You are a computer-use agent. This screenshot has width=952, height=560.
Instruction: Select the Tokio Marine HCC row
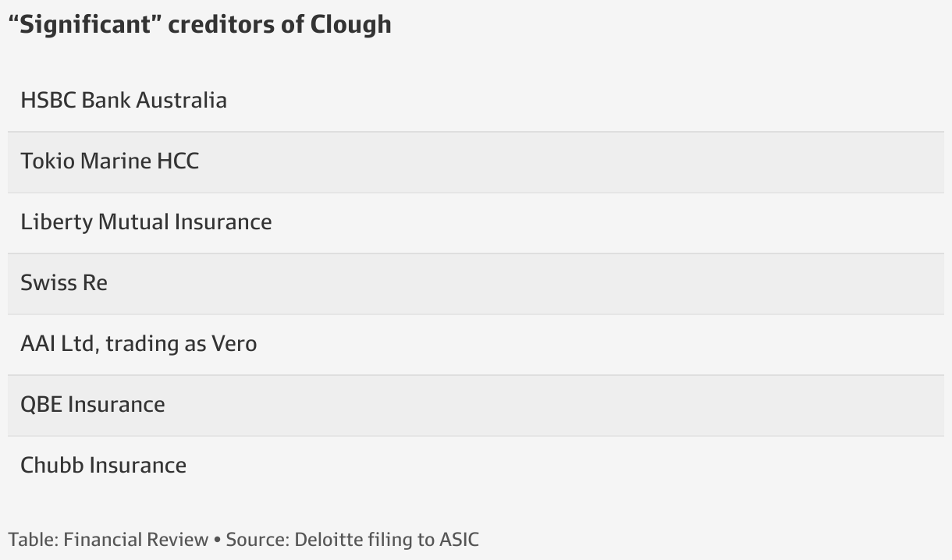(x=476, y=161)
